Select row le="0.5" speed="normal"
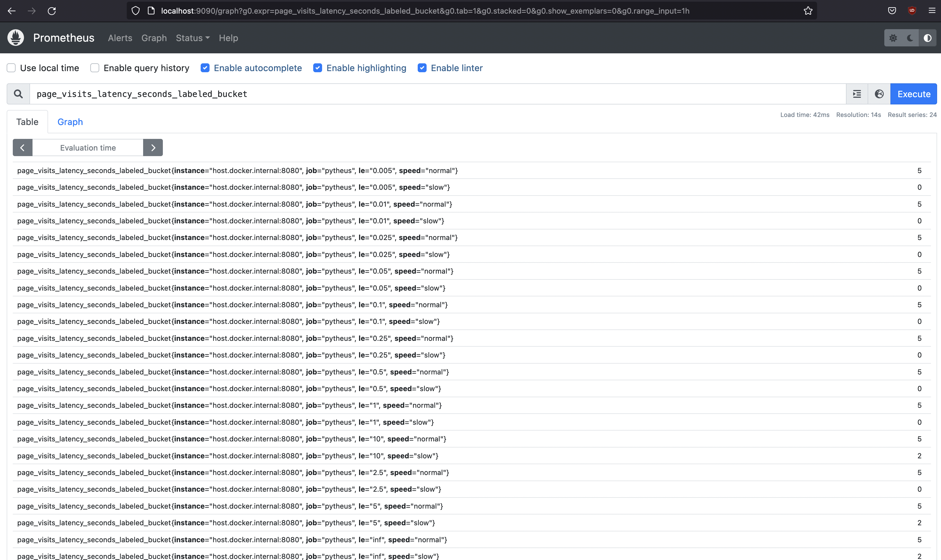 click(x=472, y=372)
